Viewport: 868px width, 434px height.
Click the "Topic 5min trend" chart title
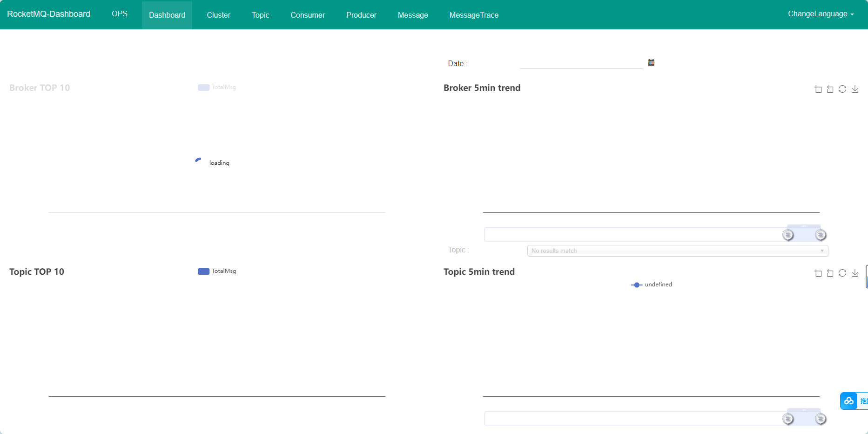479,271
